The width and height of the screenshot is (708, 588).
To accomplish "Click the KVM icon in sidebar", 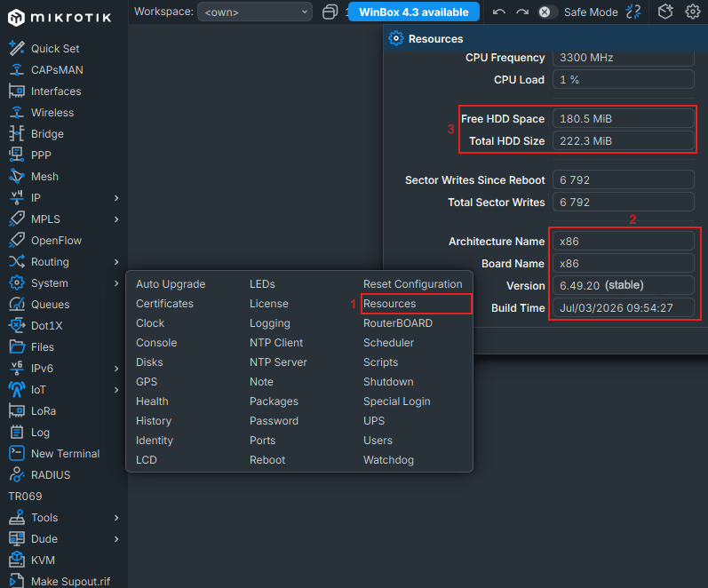I will pyautogui.click(x=17, y=560).
